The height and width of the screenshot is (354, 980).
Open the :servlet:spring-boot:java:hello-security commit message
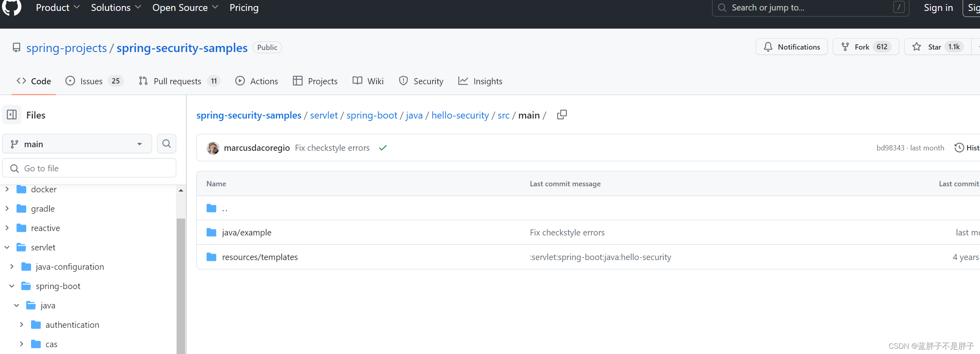tap(600, 257)
